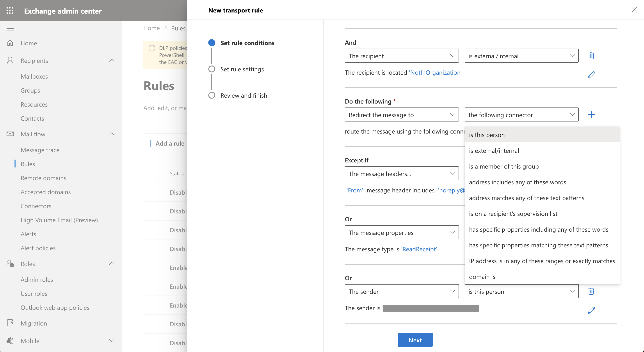Image resolution: width=644 pixels, height=352 pixels.
Task: Open 'The message headers...' exception dropdown
Action: click(402, 174)
